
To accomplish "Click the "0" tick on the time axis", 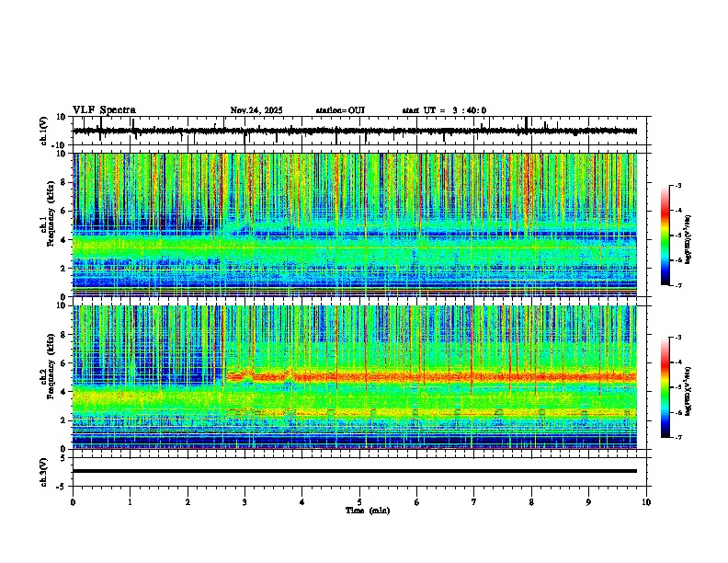I will 73,502.
